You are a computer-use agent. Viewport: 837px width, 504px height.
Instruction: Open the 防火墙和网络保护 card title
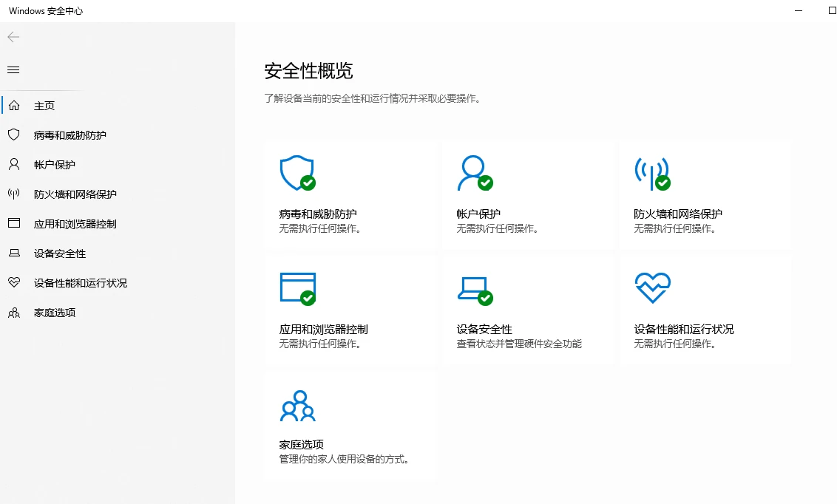(x=678, y=214)
